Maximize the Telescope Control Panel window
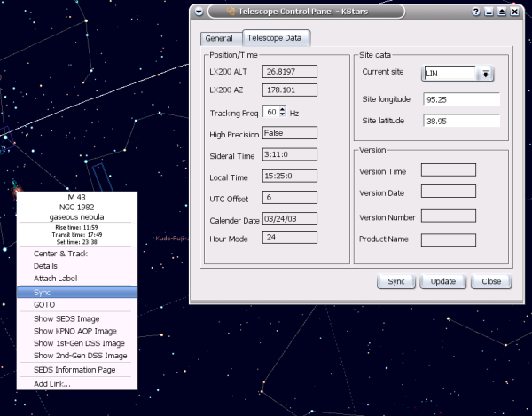532x416 pixels. (x=503, y=11)
